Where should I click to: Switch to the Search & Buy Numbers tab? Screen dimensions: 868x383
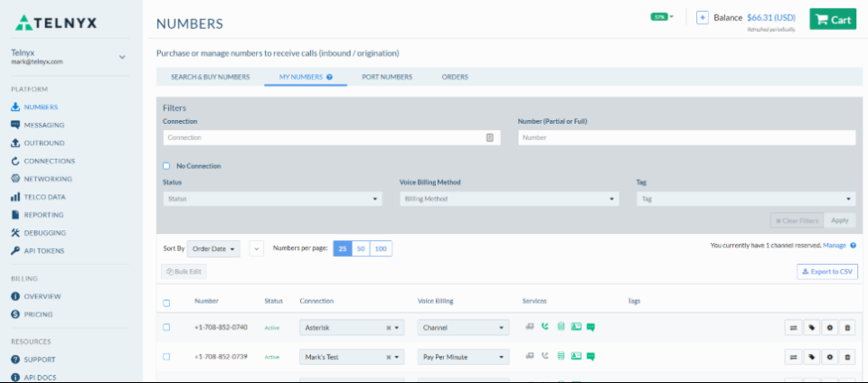click(210, 77)
